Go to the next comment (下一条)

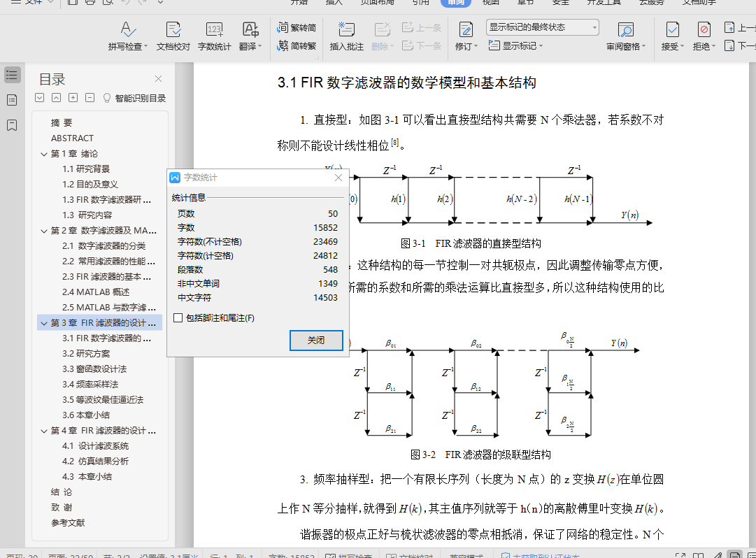422,45
